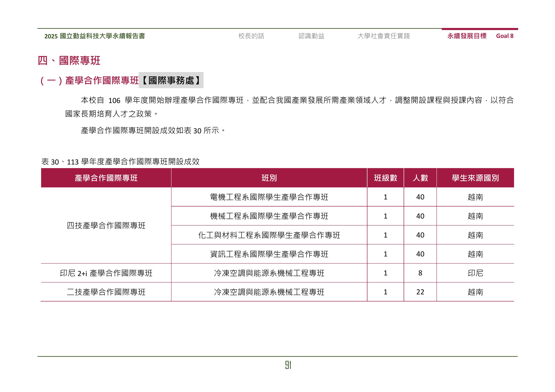The width and height of the screenshot is (555, 392).
Task: Select the 四技產學合作國際專班 row cell
Action: pyautogui.click(x=106, y=226)
